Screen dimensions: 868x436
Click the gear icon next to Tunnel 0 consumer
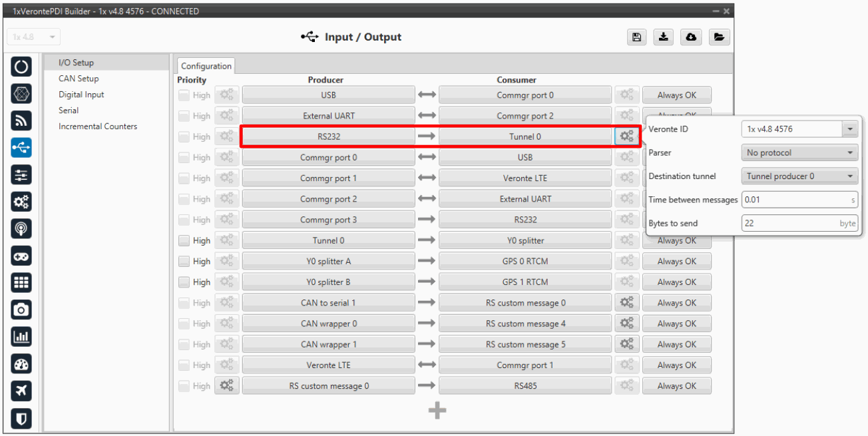coord(626,136)
